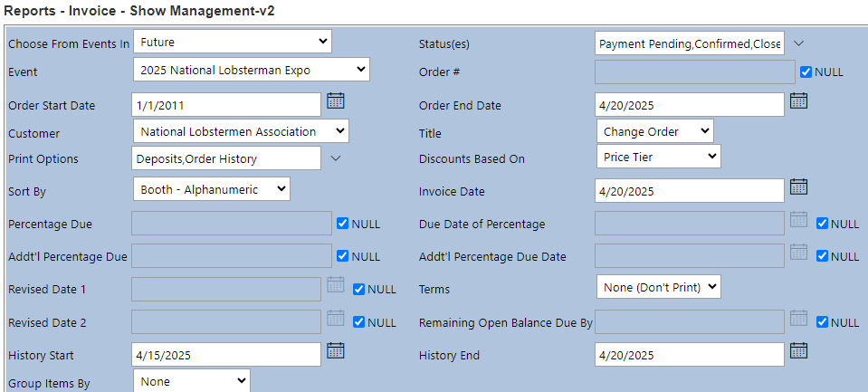The image size is (868, 392).
Task: Open the Sort By dropdown
Action: 211,189
